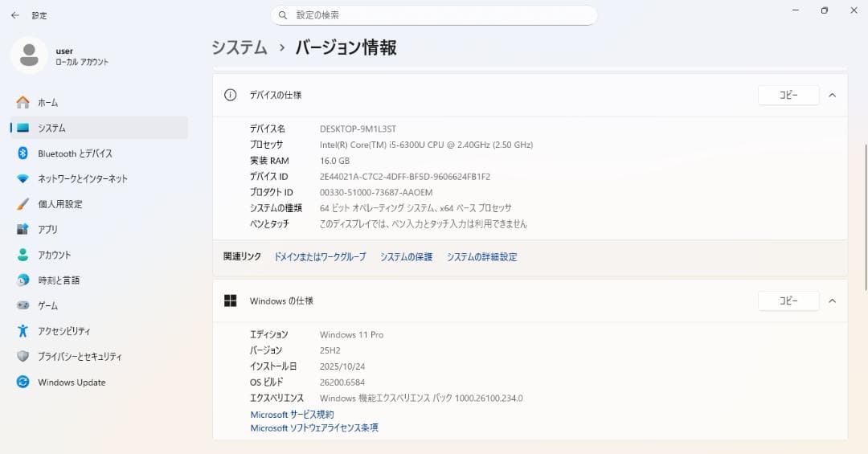Open Microsoft サービス規約 link
Viewport: 868px width, 454px height.
(x=293, y=414)
